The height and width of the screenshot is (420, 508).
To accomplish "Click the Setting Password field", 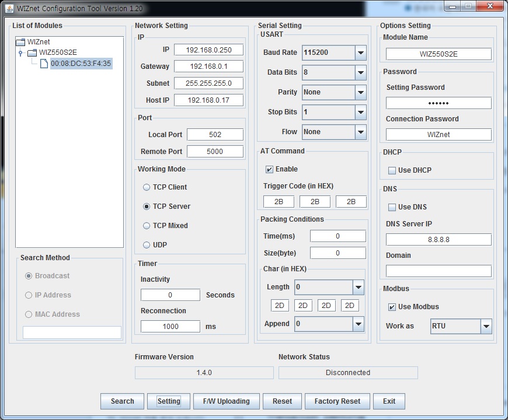I will [439, 103].
